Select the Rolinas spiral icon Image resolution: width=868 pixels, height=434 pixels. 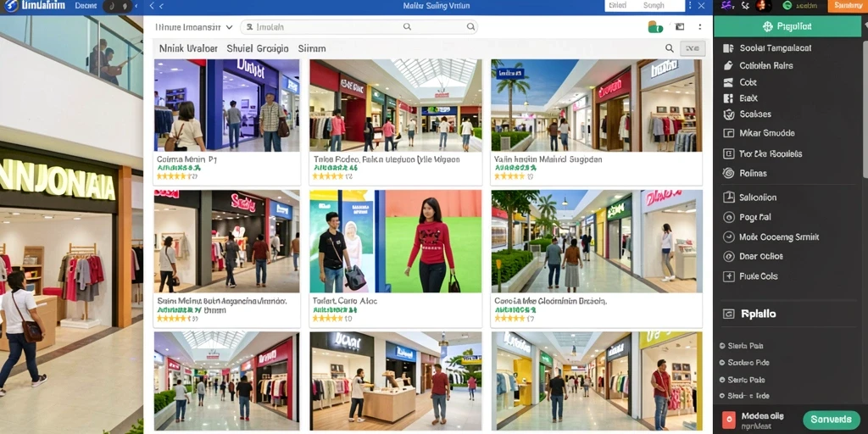pos(728,173)
